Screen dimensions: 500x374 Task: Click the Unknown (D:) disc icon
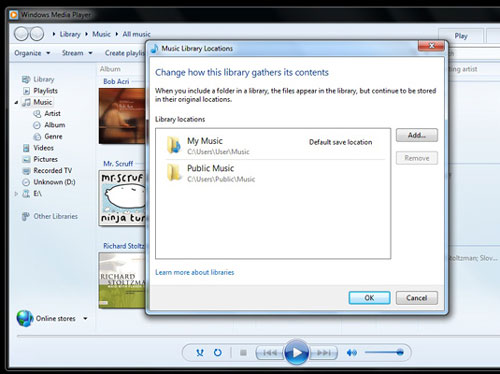point(26,182)
